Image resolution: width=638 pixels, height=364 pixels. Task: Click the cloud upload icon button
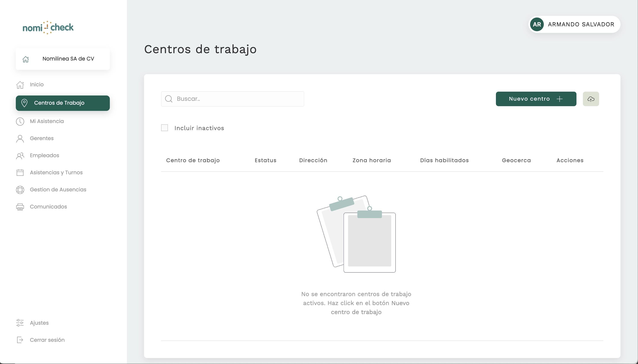[x=591, y=99]
